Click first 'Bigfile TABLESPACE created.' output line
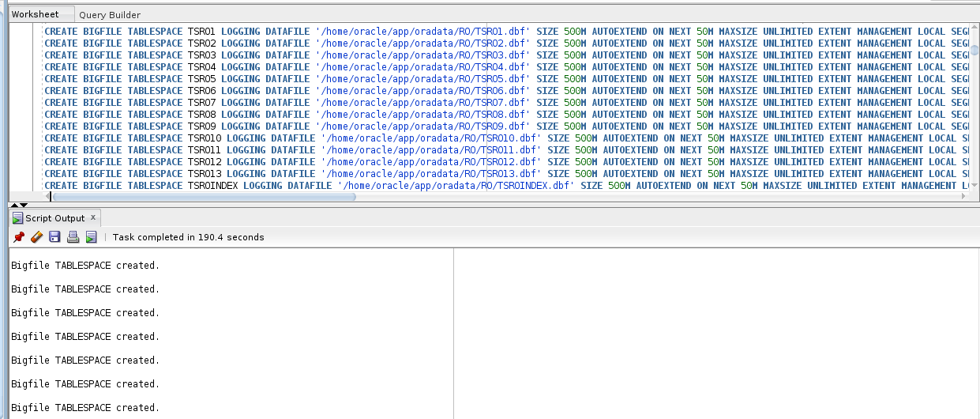Image resolution: width=980 pixels, height=419 pixels. point(85,266)
